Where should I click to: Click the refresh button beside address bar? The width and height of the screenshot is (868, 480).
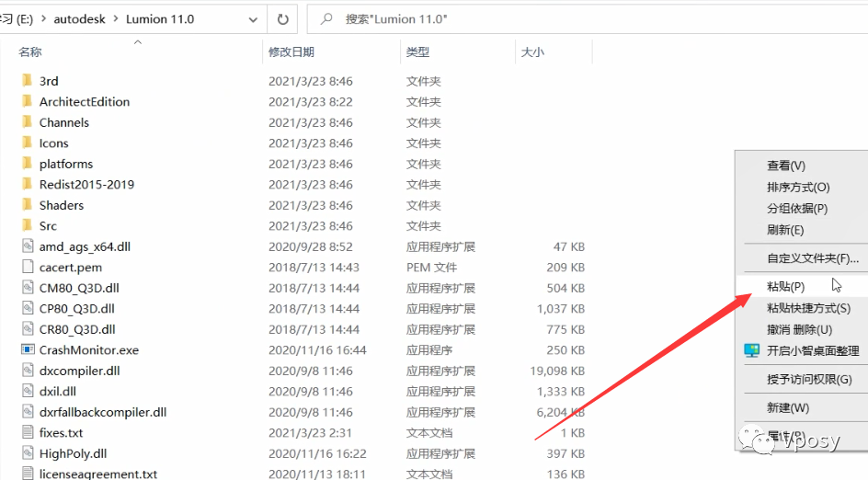(x=283, y=19)
